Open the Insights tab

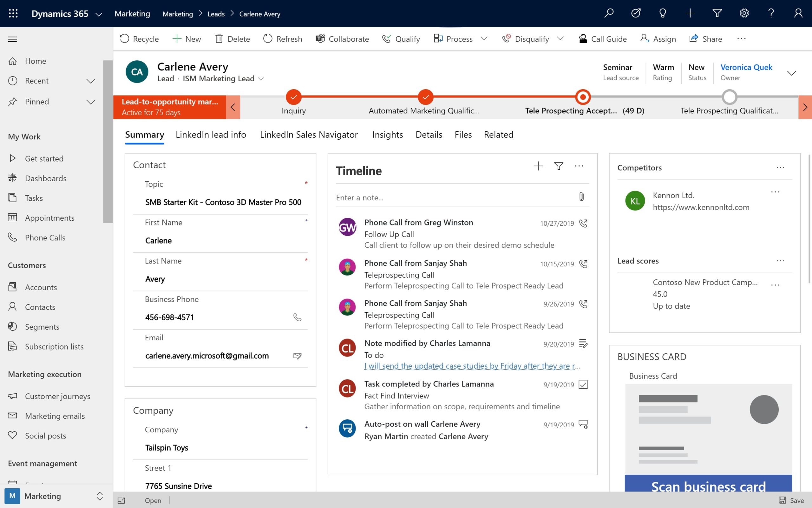click(387, 134)
